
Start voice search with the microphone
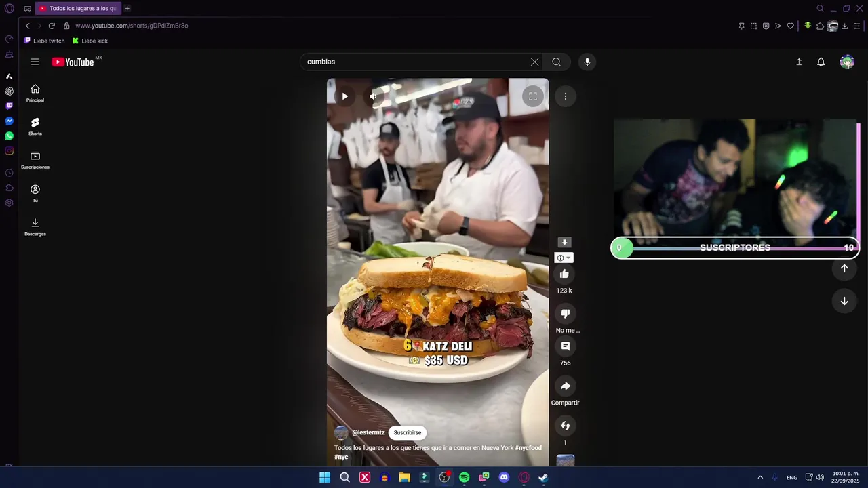(587, 62)
